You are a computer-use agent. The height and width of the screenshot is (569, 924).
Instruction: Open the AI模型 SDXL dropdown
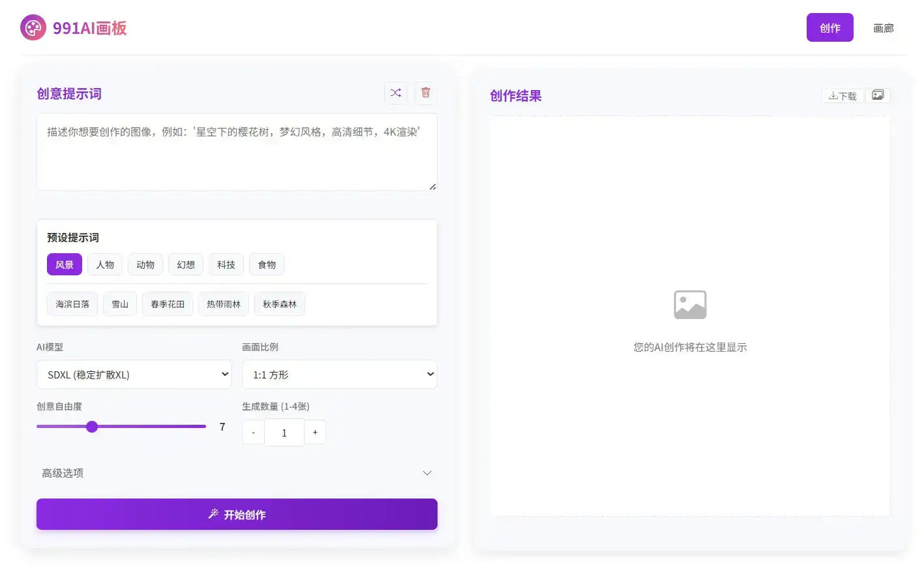[x=134, y=375]
